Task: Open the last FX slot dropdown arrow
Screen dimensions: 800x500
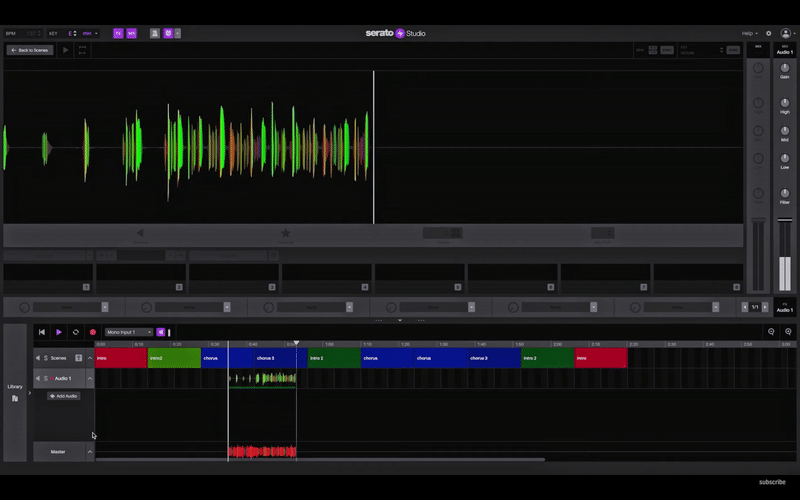Action: [715, 307]
